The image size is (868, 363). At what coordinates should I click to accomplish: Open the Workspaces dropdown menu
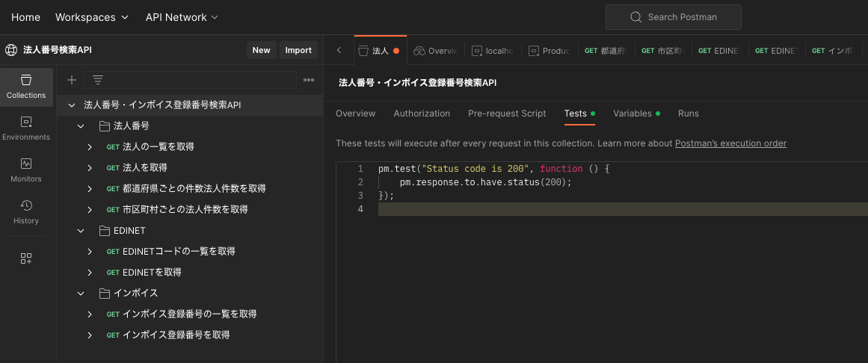[x=92, y=17]
